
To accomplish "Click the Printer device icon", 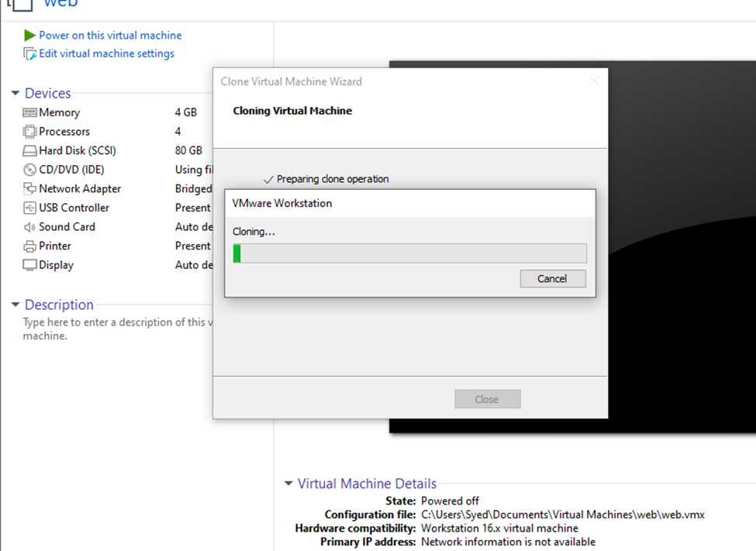I will (29, 246).
